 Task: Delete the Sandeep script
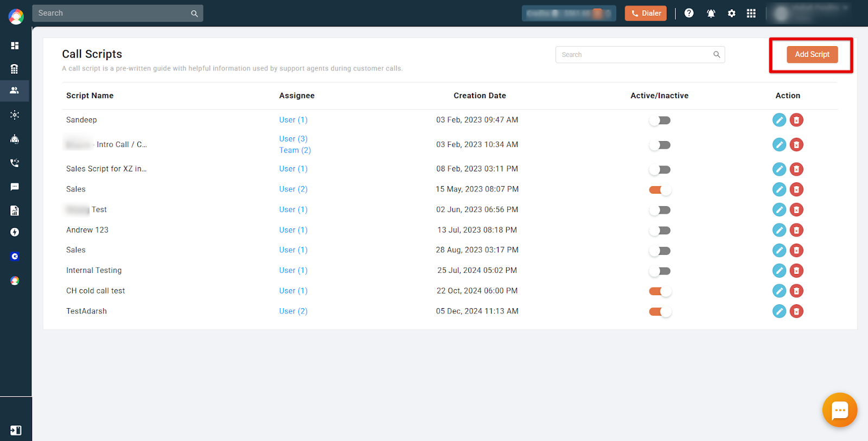click(x=796, y=120)
